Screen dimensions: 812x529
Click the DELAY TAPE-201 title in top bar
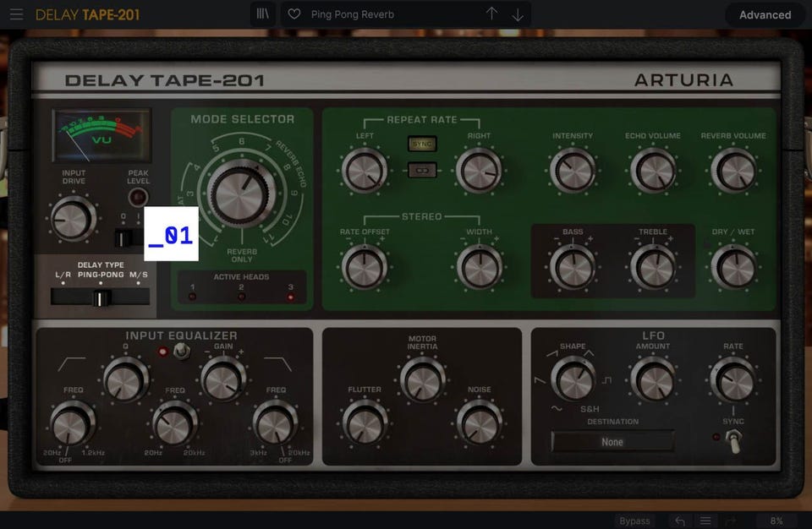point(87,15)
